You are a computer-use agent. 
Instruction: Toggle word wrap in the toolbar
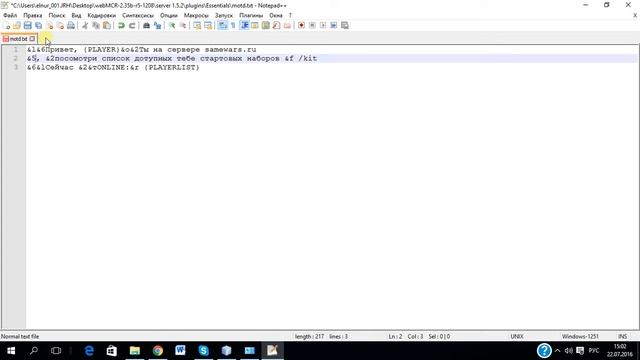[222, 25]
